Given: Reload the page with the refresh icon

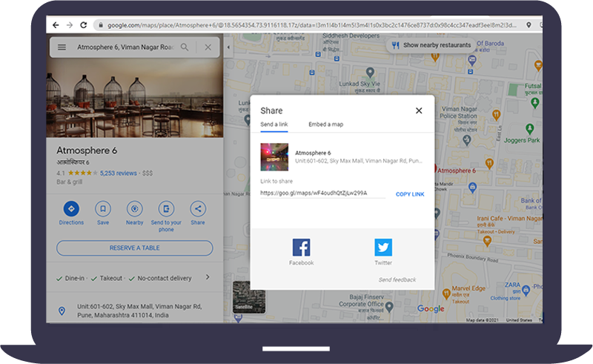Looking at the screenshot, I should 84,25.
